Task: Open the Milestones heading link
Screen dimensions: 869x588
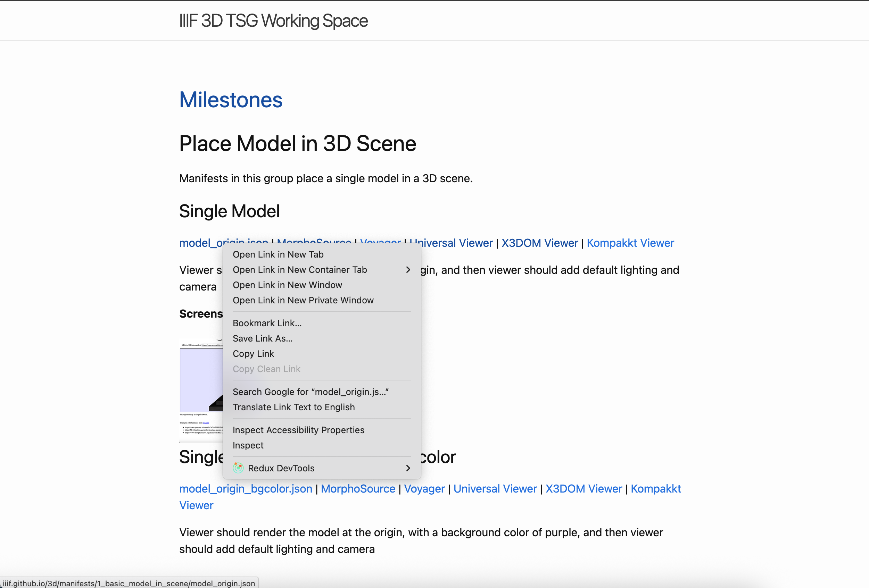Action: coord(231,100)
